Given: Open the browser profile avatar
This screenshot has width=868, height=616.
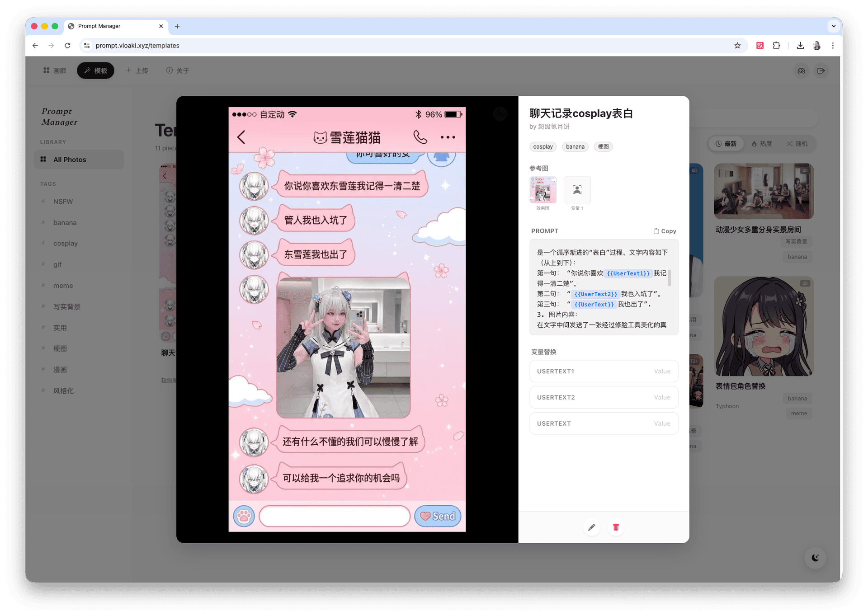Looking at the screenshot, I should (816, 46).
